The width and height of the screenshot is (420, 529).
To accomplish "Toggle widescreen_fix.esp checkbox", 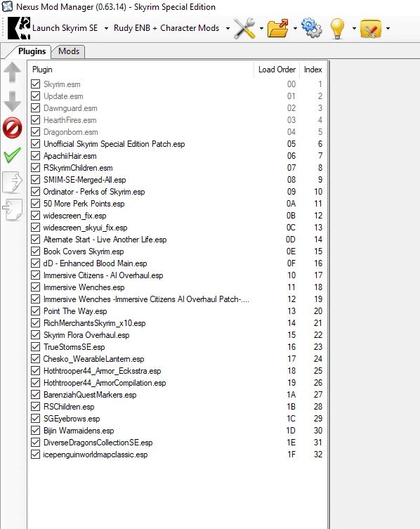I will [x=35, y=216].
